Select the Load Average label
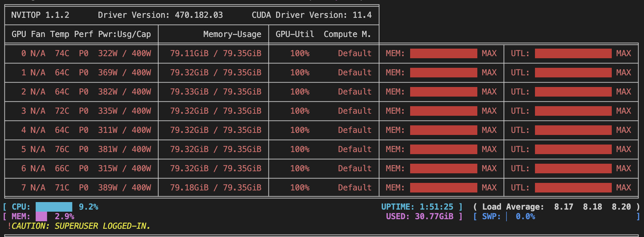 point(513,207)
